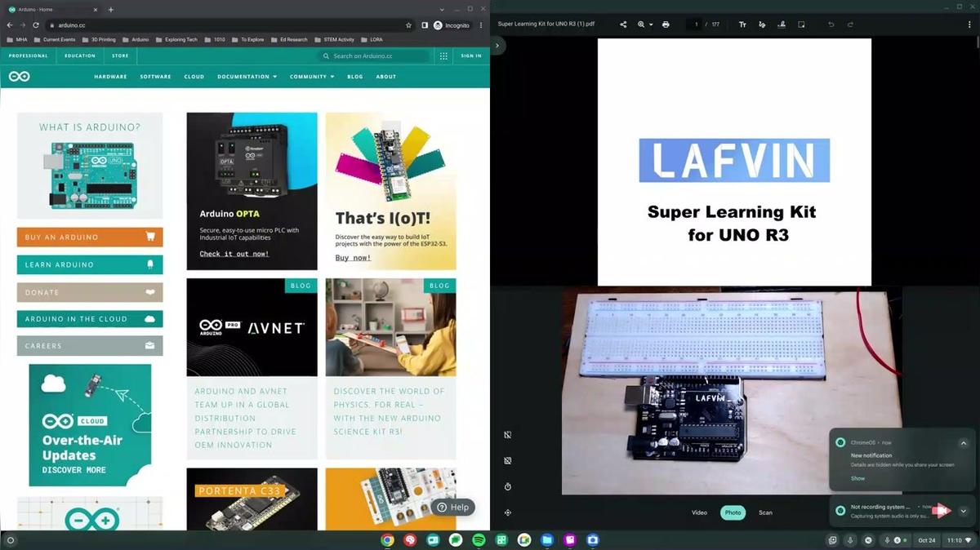980x550 pixels.
Task: Open camera settings gear icon
Action: 508,512
